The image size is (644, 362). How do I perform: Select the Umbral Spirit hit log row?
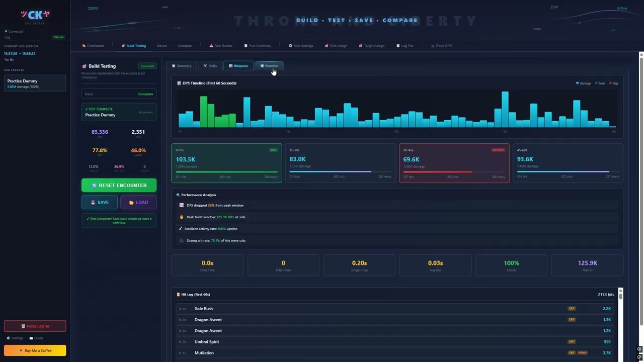[394, 342]
